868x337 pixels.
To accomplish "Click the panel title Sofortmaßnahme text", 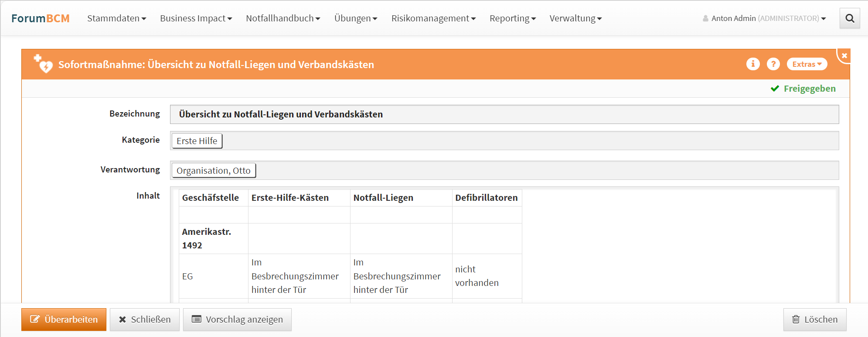I will (216, 65).
